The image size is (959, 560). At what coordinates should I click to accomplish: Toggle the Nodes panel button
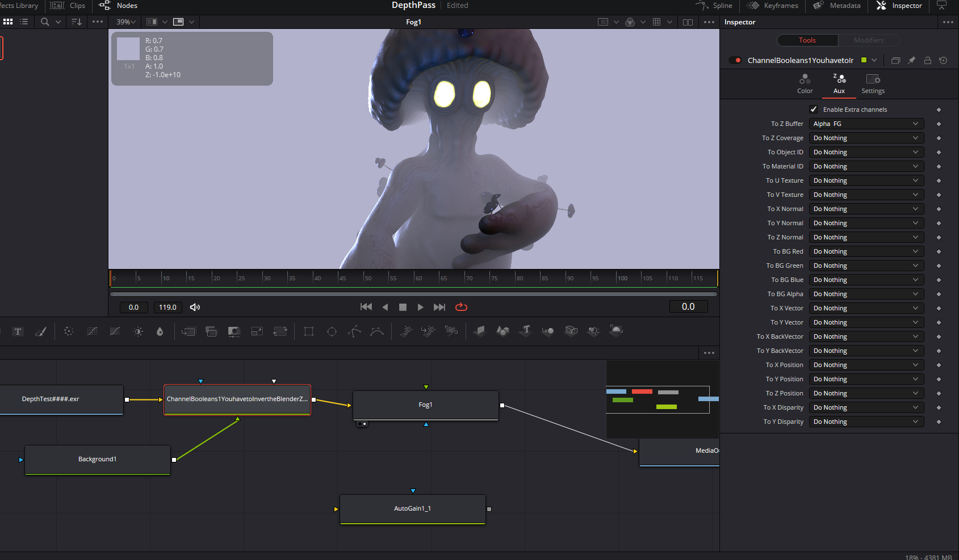point(118,6)
